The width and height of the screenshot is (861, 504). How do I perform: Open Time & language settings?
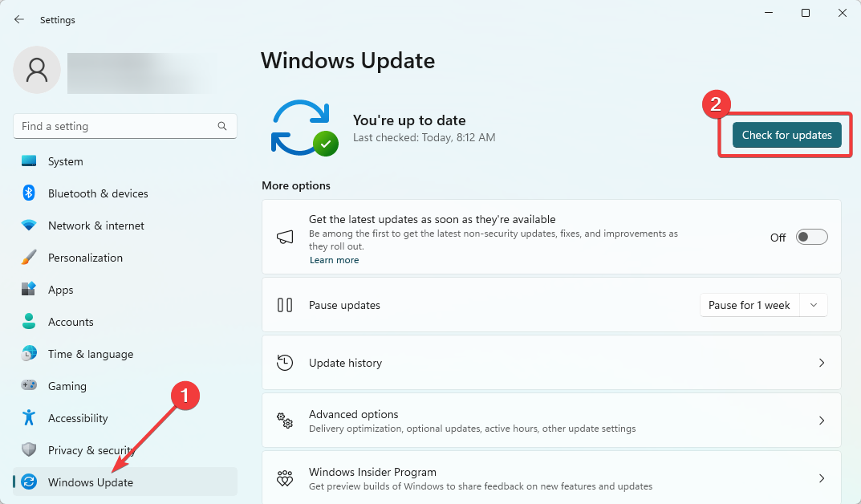coord(125,354)
